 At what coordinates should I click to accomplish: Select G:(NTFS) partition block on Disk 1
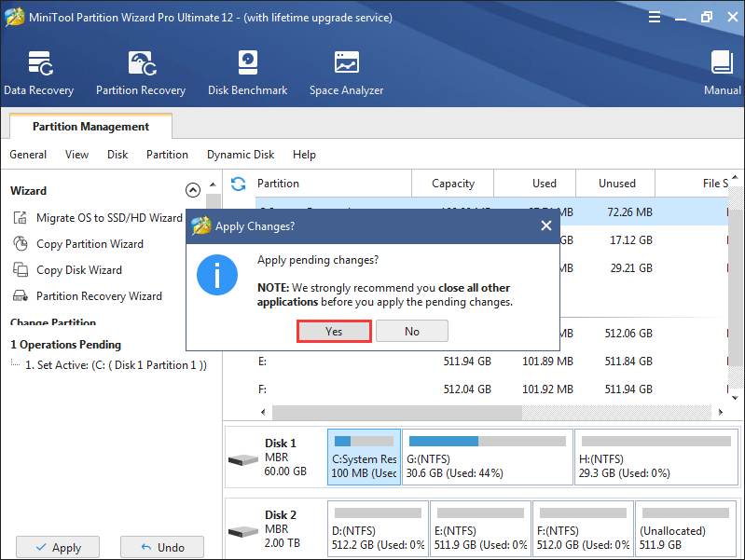[487, 457]
